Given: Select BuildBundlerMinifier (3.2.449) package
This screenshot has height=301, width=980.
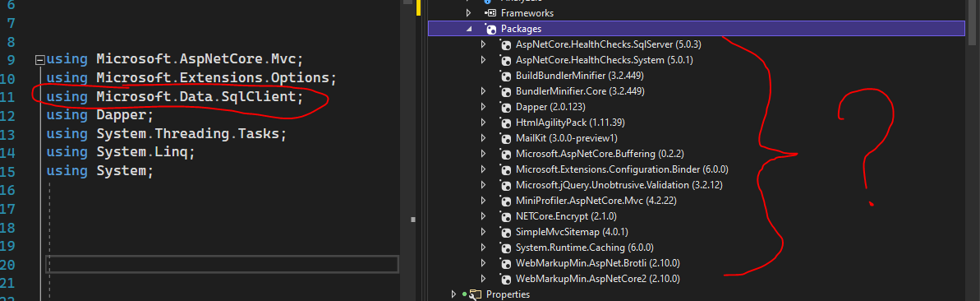Looking at the screenshot, I should pyautogui.click(x=580, y=76).
